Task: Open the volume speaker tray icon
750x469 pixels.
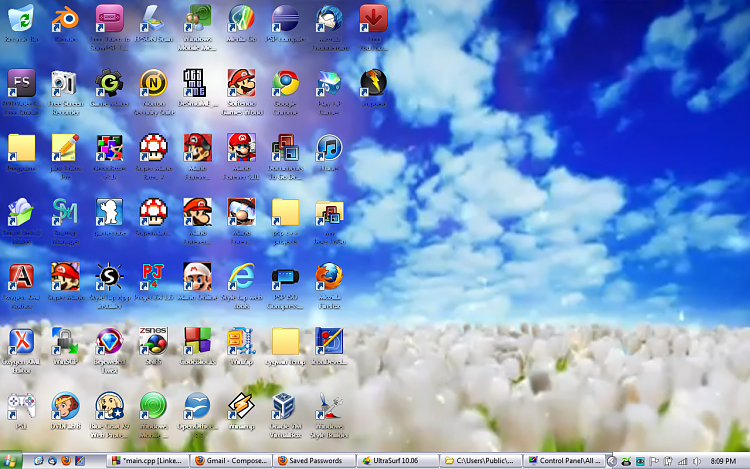Action: pos(697,461)
